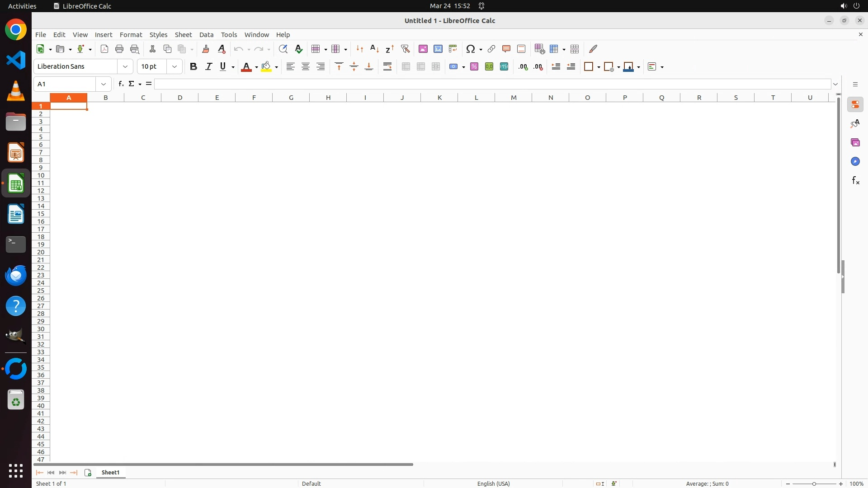
Task: Select the Sheet1 tab
Action: [110, 472]
